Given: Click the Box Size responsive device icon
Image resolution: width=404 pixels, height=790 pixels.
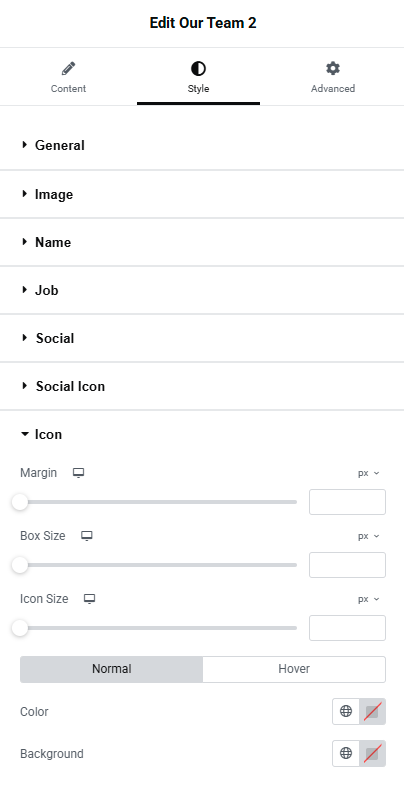Looking at the screenshot, I should coord(87,536).
